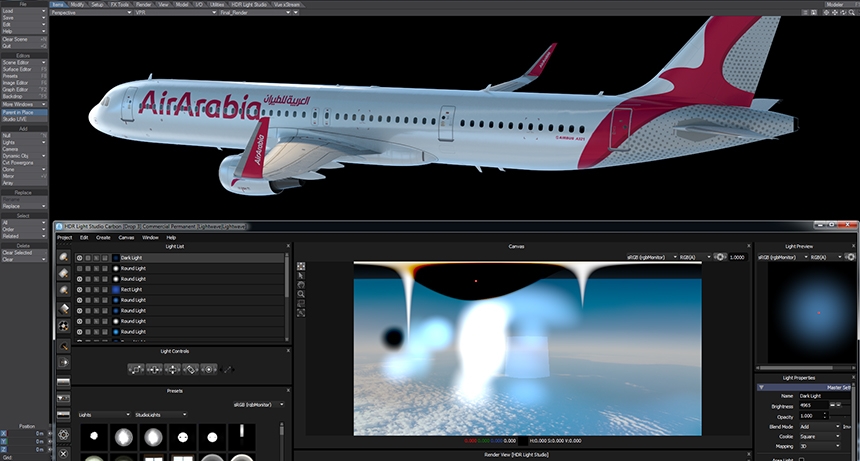Image resolution: width=860 pixels, height=461 pixels.
Task: Toggle the Area Light checkbox in Light Properties
Action: click(801, 458)
